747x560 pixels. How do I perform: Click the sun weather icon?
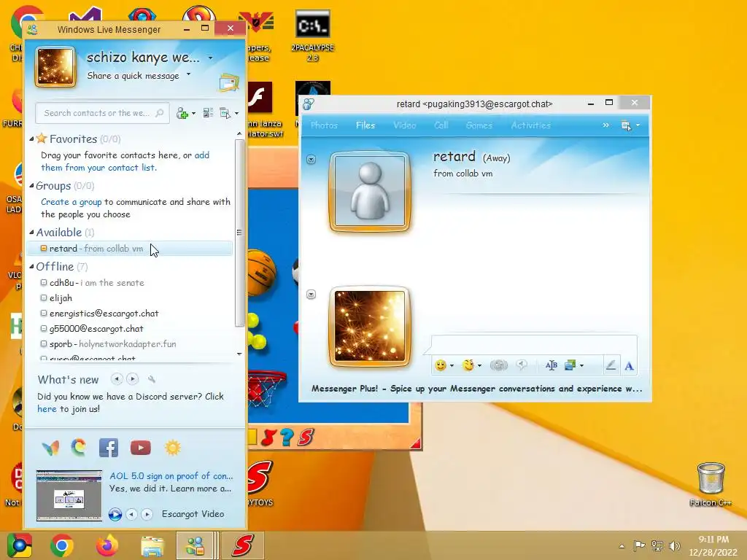(172, 448)
